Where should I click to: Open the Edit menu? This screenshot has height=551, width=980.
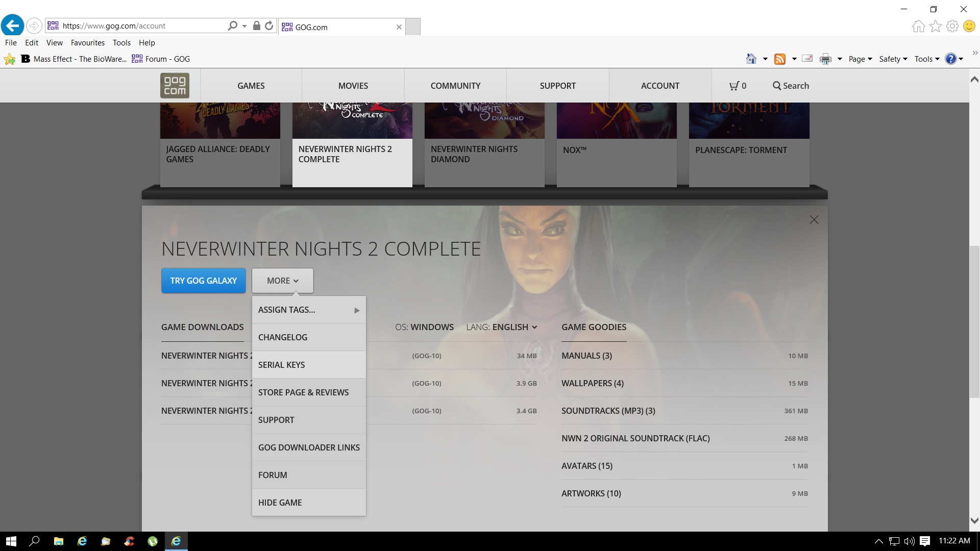coord(32,43)
